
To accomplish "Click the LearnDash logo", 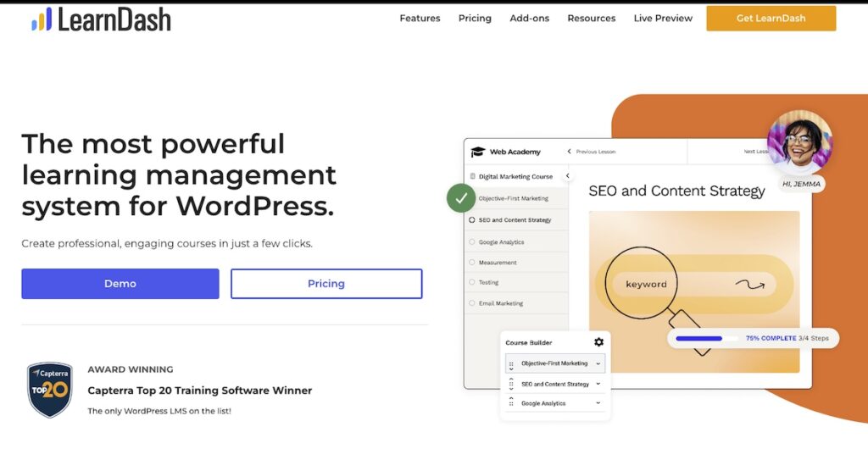I will click(x=102, y=19).
